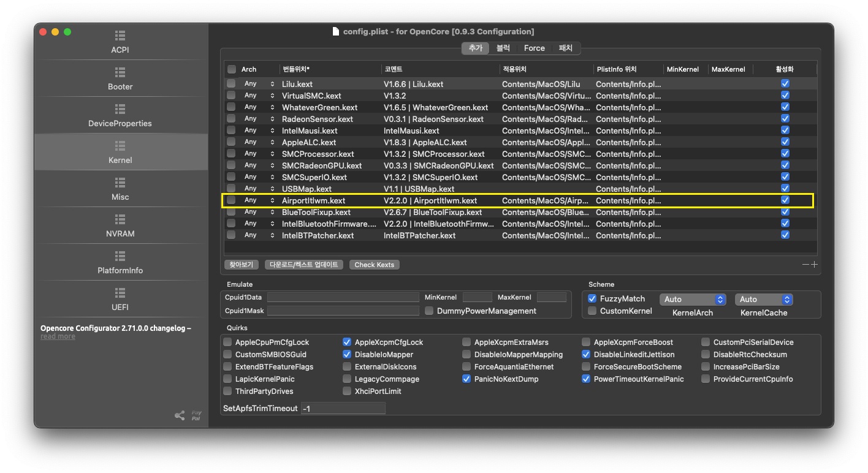Open the Misc section icon
Viewport: 868px width, 473px height.
tap(120, 183)
